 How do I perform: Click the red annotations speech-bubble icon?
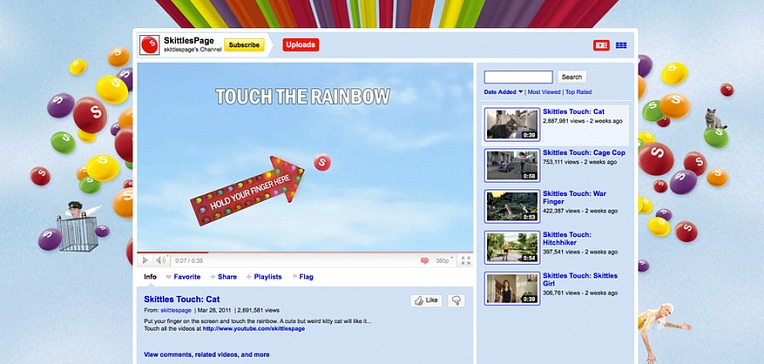(424, 261)
